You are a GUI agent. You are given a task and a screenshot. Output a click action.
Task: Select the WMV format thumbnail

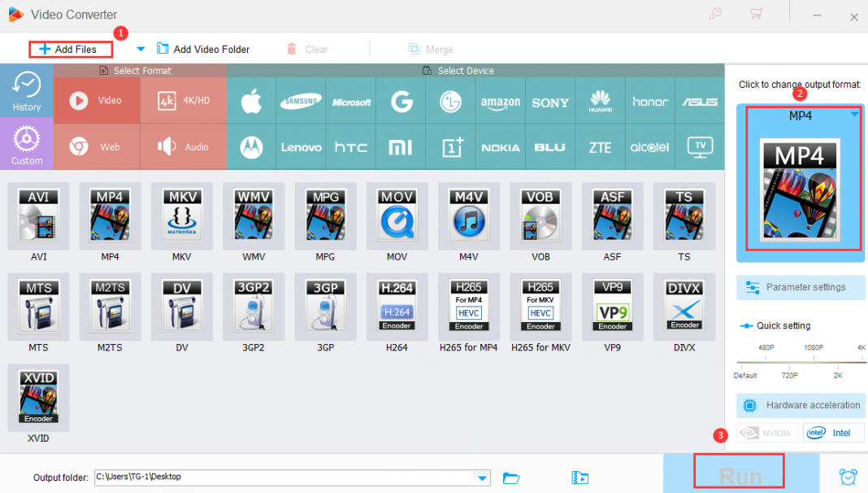click(254, 216)
